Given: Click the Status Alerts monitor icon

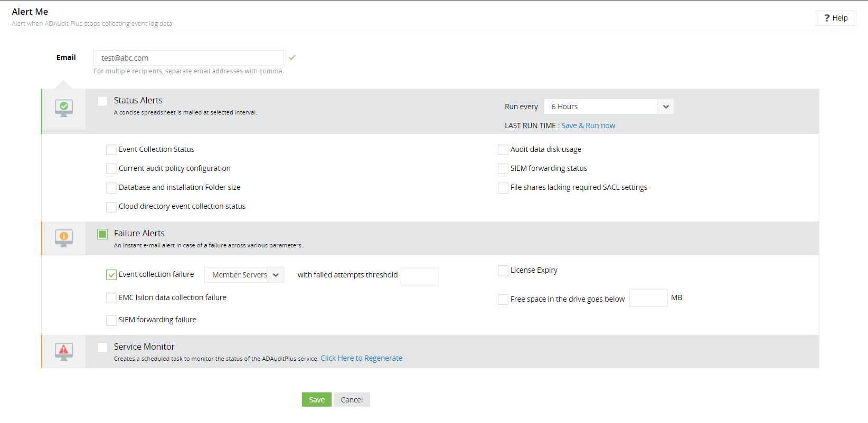Looking at the screenshot, I should coord(64,108).
